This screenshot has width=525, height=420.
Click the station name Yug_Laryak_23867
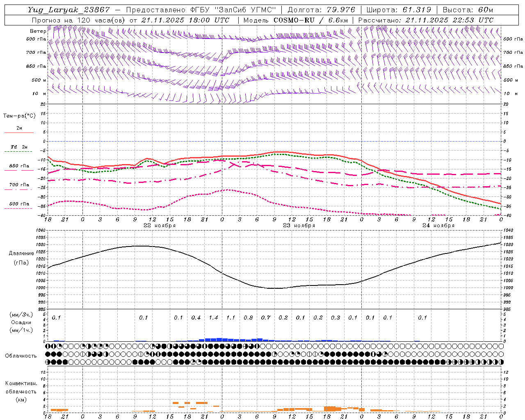pyautogui.click(x=68, y=10)
